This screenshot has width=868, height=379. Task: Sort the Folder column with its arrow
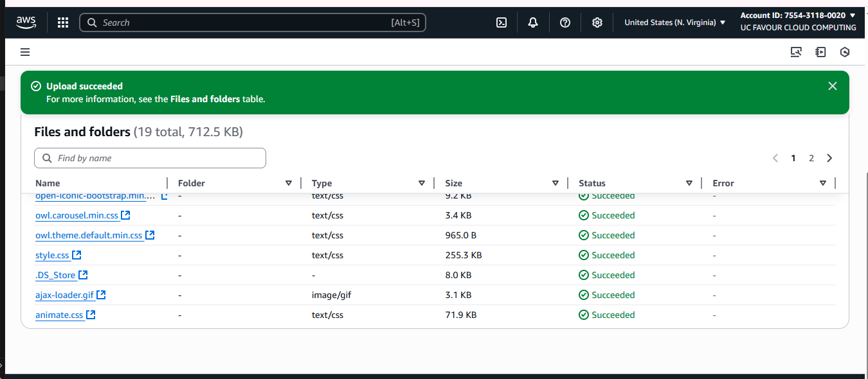tap(289, 183)
